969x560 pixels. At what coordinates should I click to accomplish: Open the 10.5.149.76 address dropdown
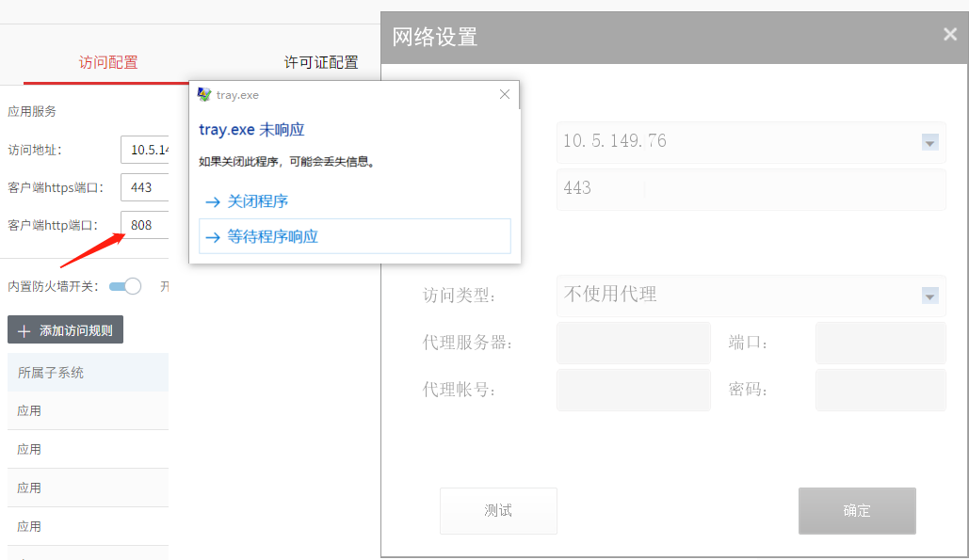(x=929, y=142)
